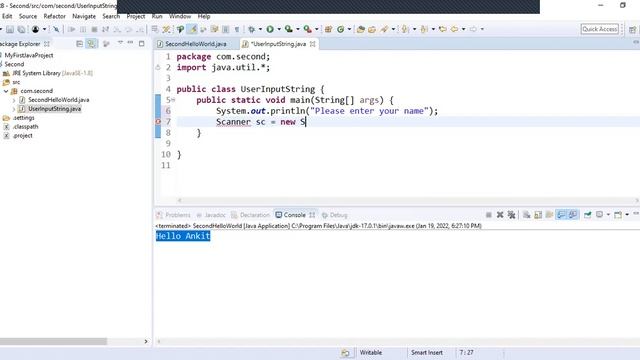Toggle Scroll Lock in Console toolbar
The width and height of the screenshot is (640, 360).
point(538,215)
